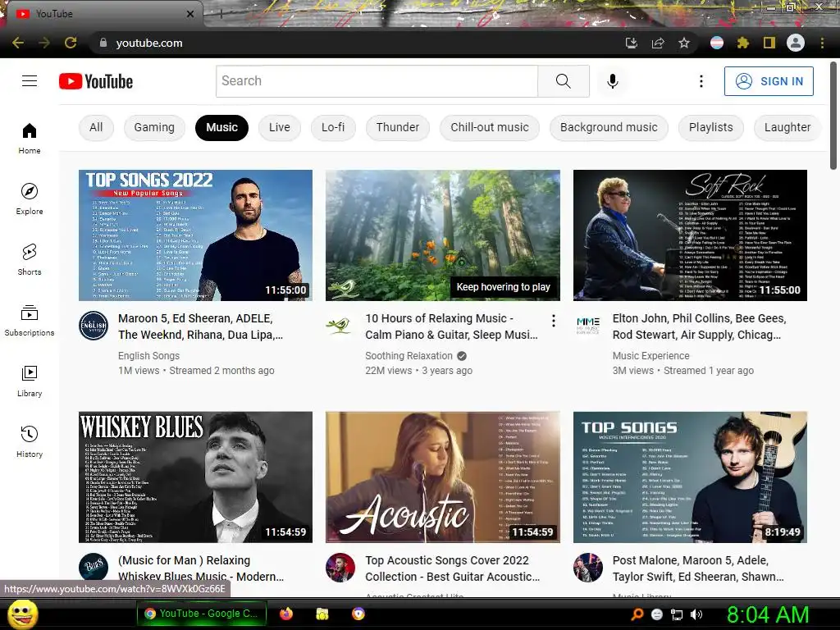The width and height of the screenshot is (840, 630).
Task: Click install app icon in address bar
Action: [632, 43]
